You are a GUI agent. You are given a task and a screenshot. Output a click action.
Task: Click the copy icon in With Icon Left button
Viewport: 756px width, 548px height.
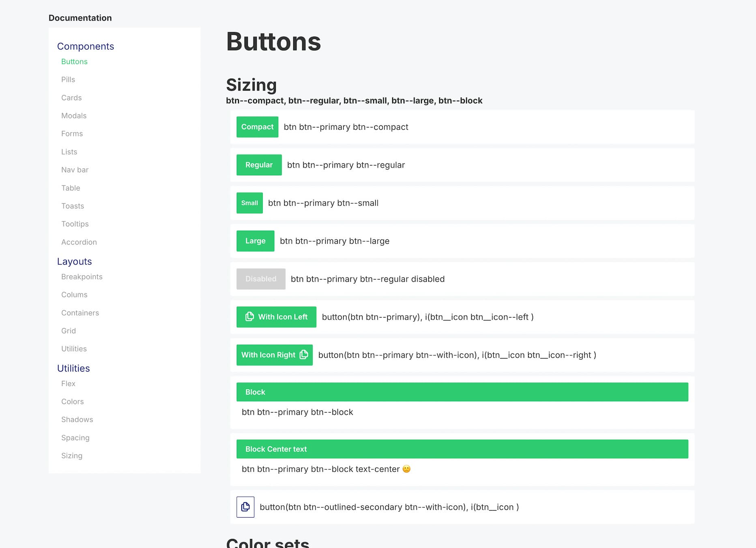point(250,316)
